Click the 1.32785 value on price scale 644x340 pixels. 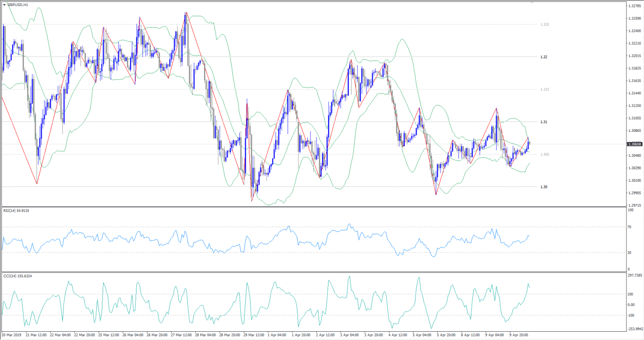click(x=634, y=6)
